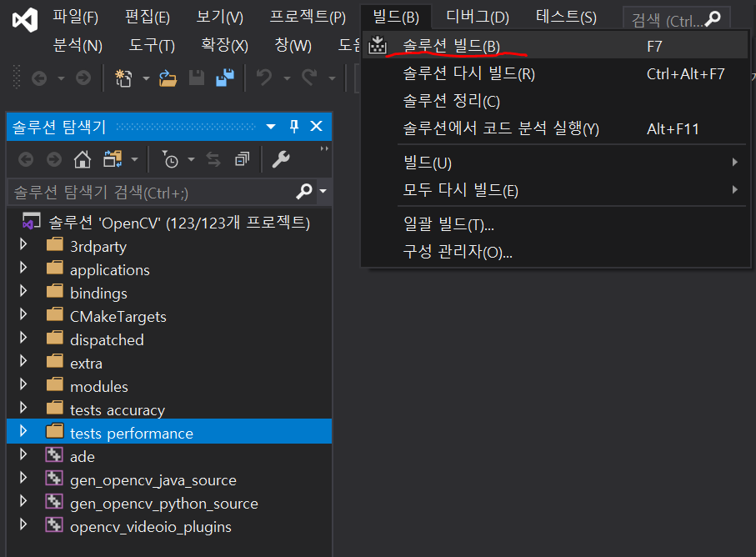Screen dimensions: 756x557
Task: Click the navigate forward toolbar arrow
Action: click(83, 78)
